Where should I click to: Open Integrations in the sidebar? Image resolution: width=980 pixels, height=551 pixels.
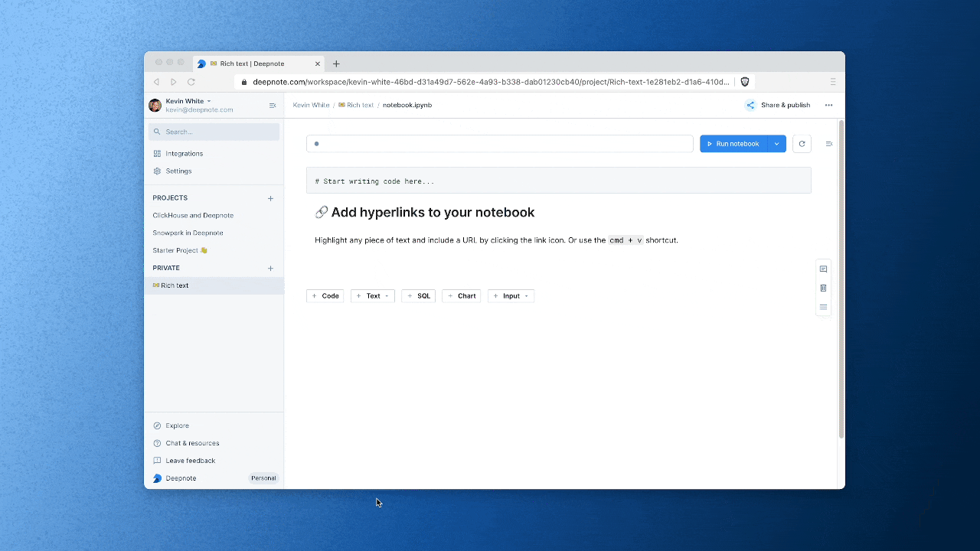[x=184, y=154]
